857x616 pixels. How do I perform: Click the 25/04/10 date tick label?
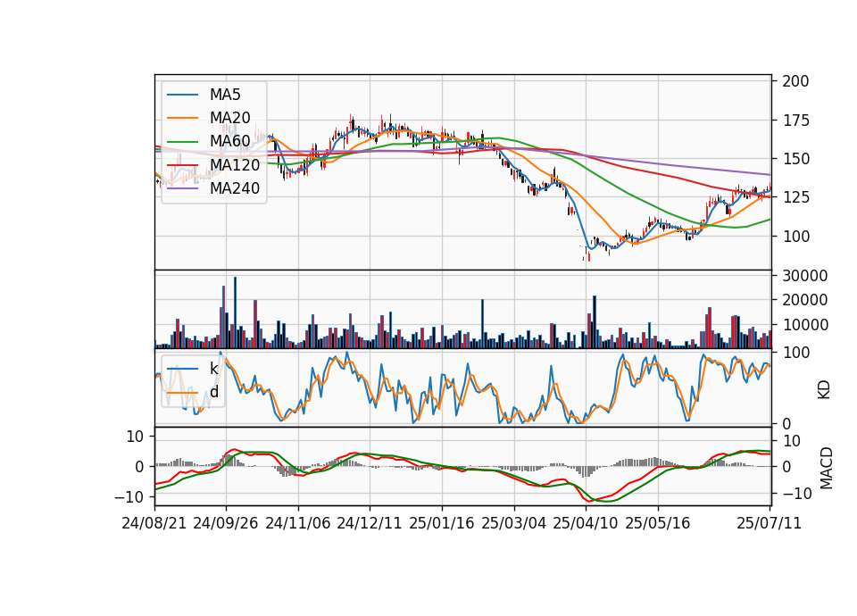coord(586,523)
